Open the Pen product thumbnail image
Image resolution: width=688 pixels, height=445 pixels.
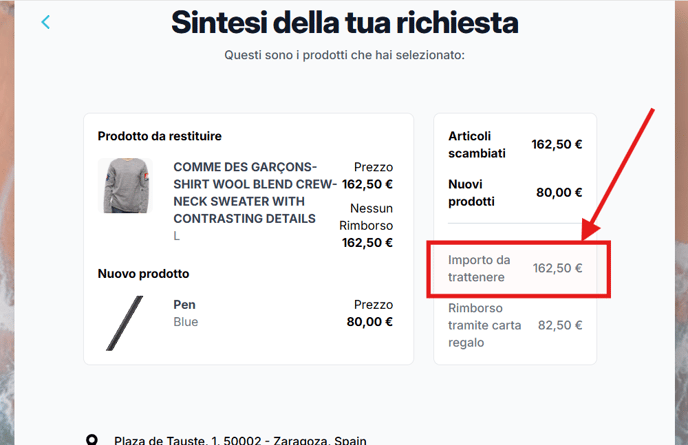click(x=125, y=323)
